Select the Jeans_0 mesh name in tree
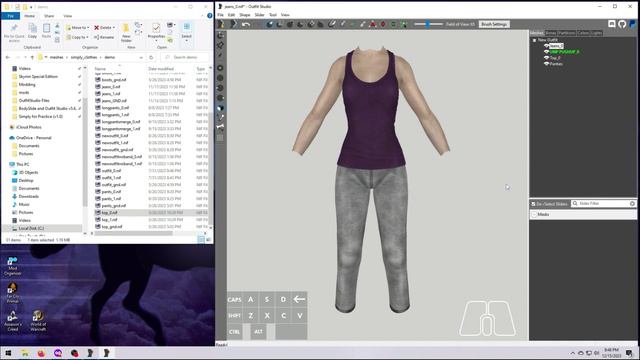Viewport: 640px width, 360px height. (556, 46)
